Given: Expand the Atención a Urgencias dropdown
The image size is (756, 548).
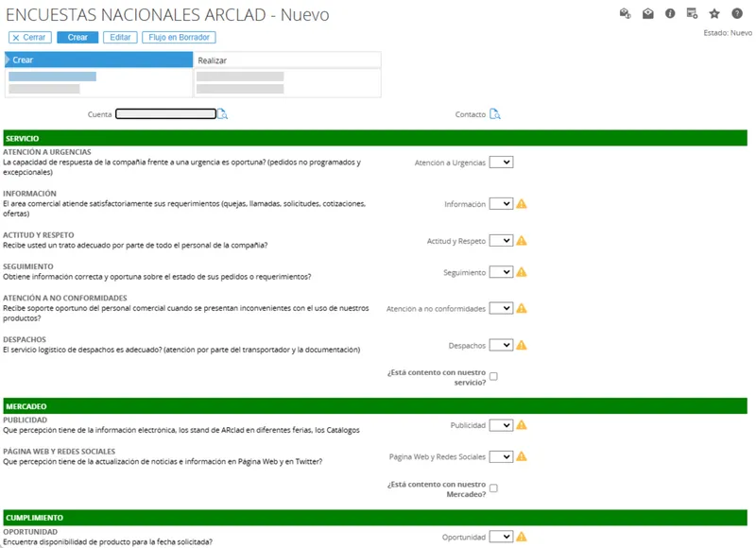Looking at the screenshot, I should [x=501, y=163].
